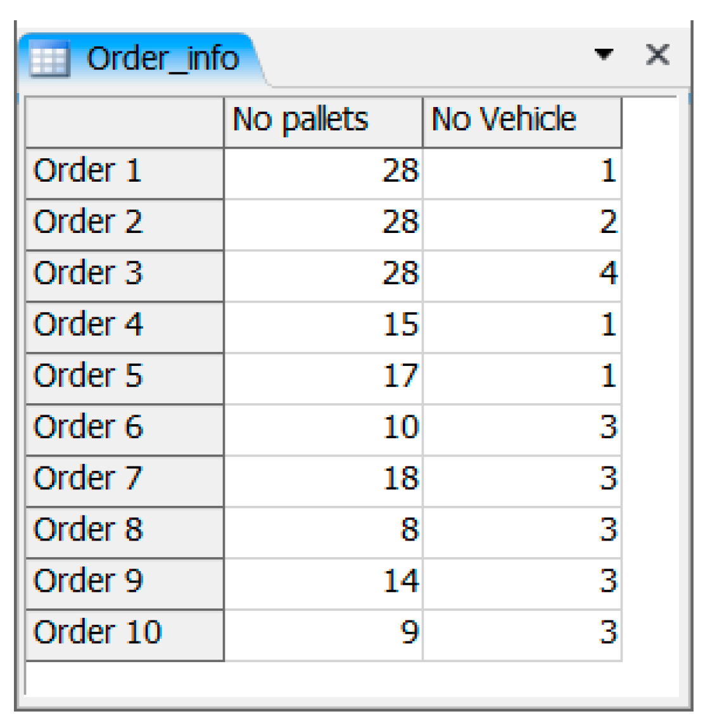Click the No pallets column header
The width and height of the screenshot is (710, 728).
(x=323, y=122)
